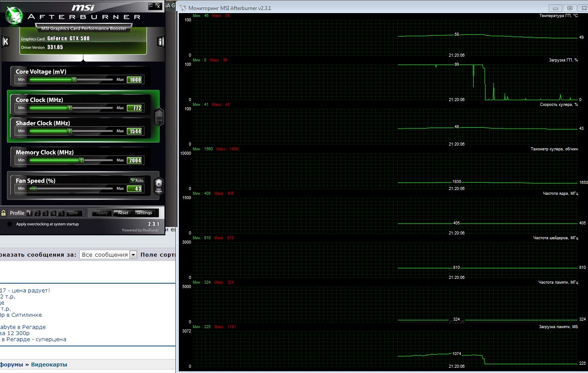The height and width of the screenshot is (373, 588).
Task: Open forum link ending 'цена радует!'
Action: pos(25,290)
